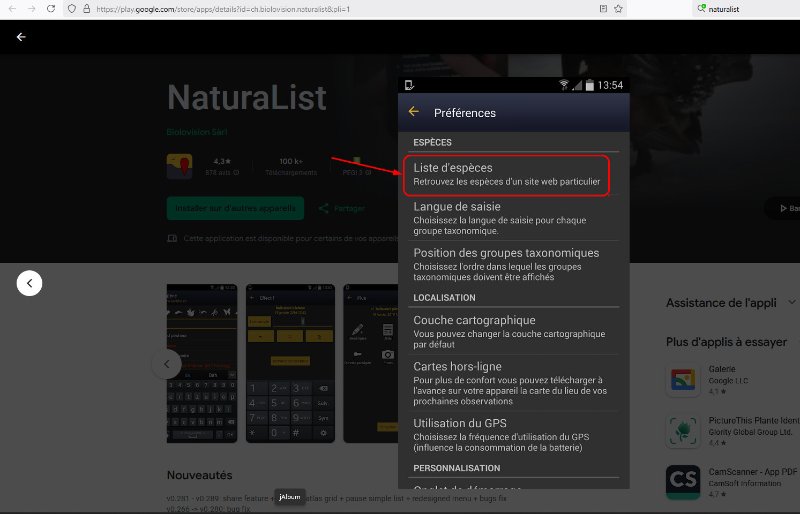Viewport: 800px width, 514px height.
Task: Click the shield tracking protection icon
Action: click(x=72, y=9)
